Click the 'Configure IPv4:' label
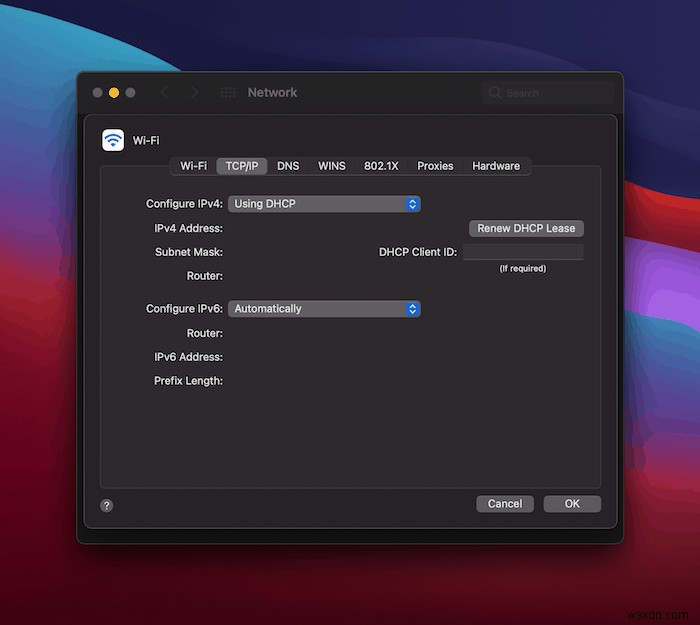The height and width of the screenshot is (625, 700). 184,204
